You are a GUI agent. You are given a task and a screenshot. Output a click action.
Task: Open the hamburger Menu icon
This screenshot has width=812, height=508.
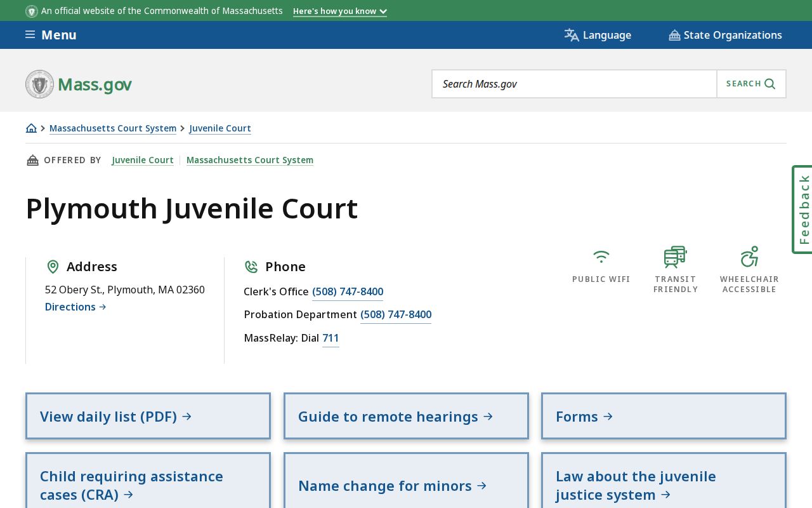pyautogui.click(x=30, y=35)
